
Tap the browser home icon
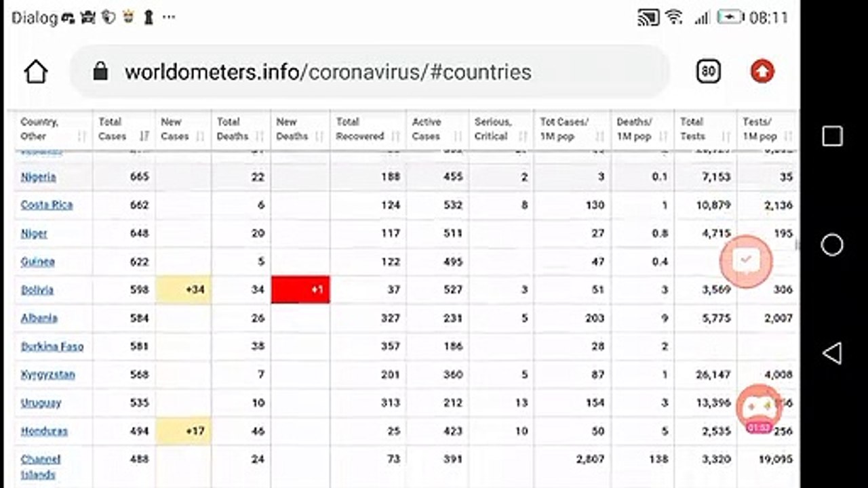36,72
